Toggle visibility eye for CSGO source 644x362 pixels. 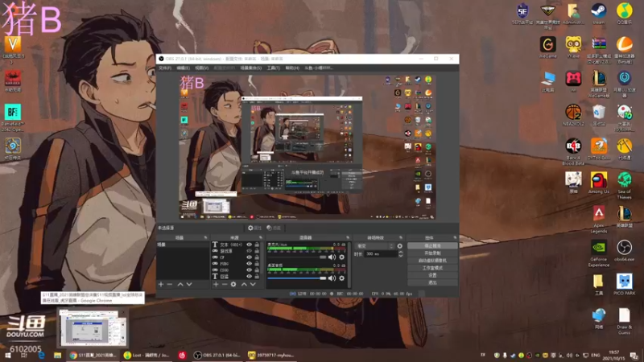[x=249, y=270]
